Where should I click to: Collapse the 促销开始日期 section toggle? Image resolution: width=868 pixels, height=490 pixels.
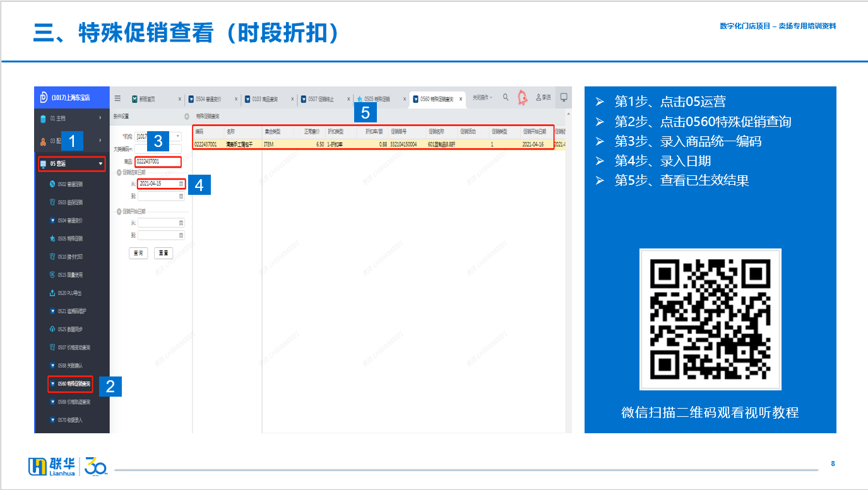click(x=119, y=211)
